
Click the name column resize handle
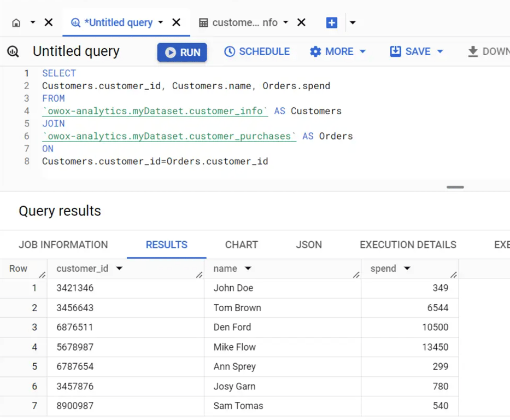click(x=356, y=275)
